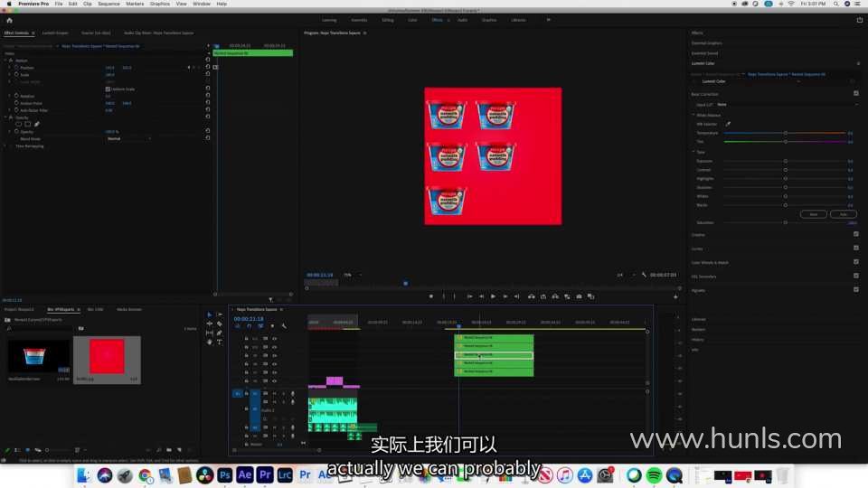Click the Auto button in Tone section
This screenshot has width=868, height=488.
843,214
